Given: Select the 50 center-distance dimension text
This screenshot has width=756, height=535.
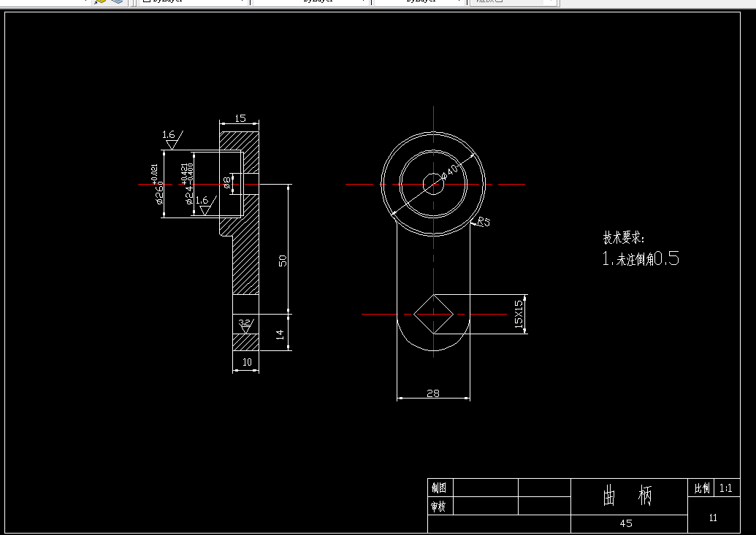Looking at the screenshot, I should (x=283, y=261).
